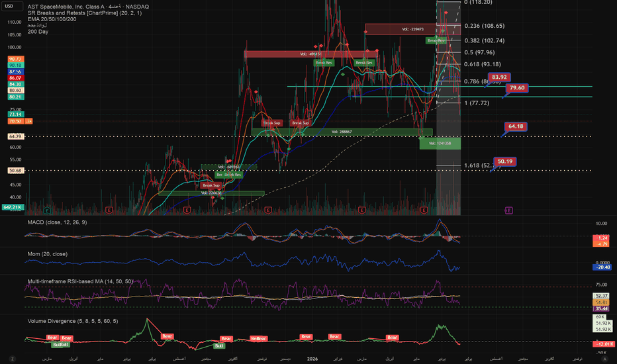Viewport: 617px width, 364px height.
Task: Click the 2026 label on the time axis
Action: pyautogui.click(x=312, y=359)
